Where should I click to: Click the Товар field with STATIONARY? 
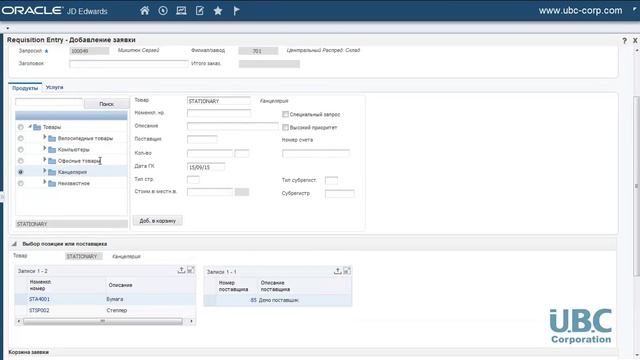[x=219, y=101]
